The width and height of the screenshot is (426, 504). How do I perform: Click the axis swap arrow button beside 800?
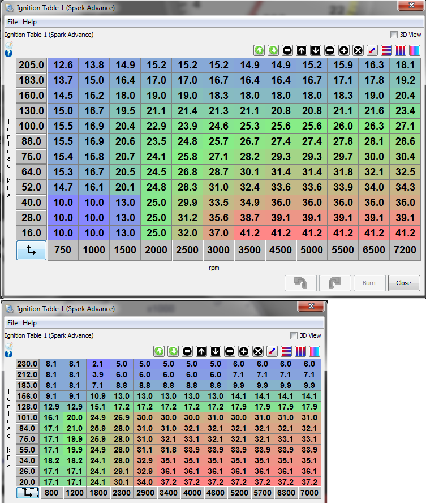[x=28, y=493]
